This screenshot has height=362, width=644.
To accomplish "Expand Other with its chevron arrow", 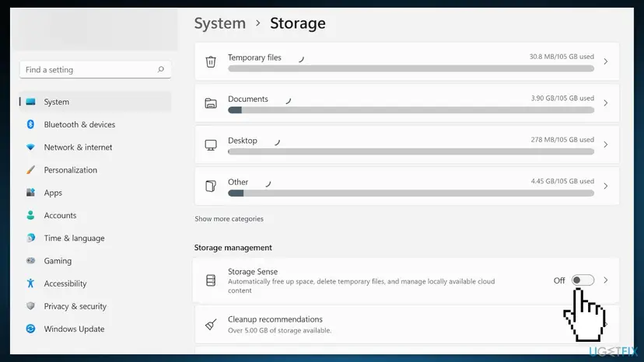I will [x=606, y=186].
